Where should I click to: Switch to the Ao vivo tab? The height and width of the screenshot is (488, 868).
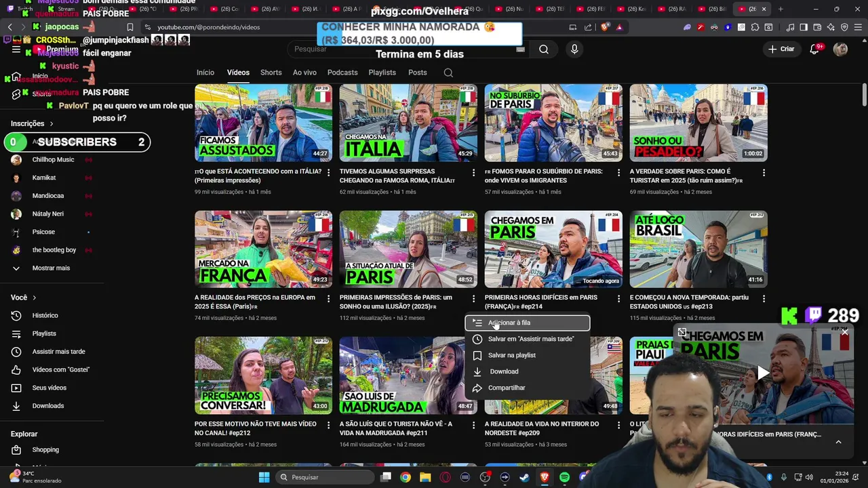[x=304, y=73]
